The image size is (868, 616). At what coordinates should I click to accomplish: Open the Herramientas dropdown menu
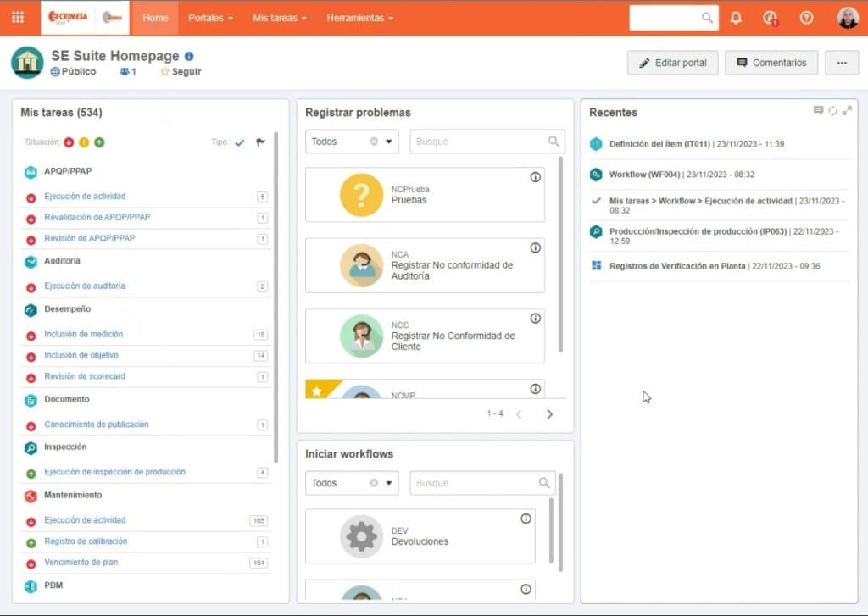pos(359,18)
